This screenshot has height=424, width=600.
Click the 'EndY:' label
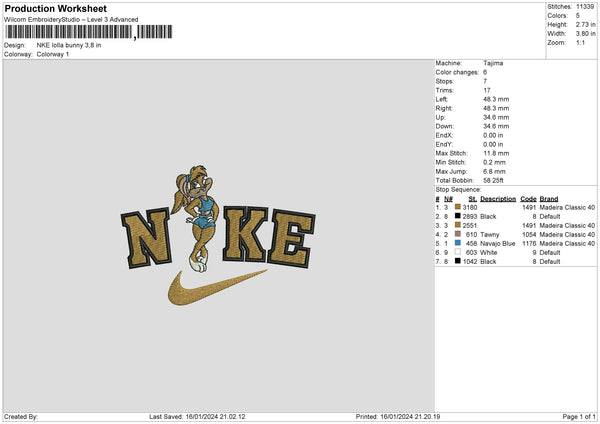[x=444, y=144]
